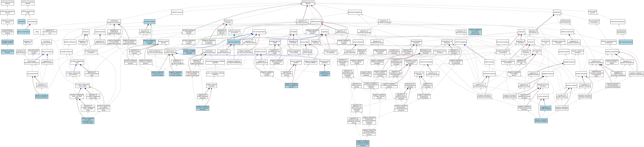Viewport: 644px width, 147px height.
Task: Click the 'organic substance transport' node
Action: (x=578, y=52)
